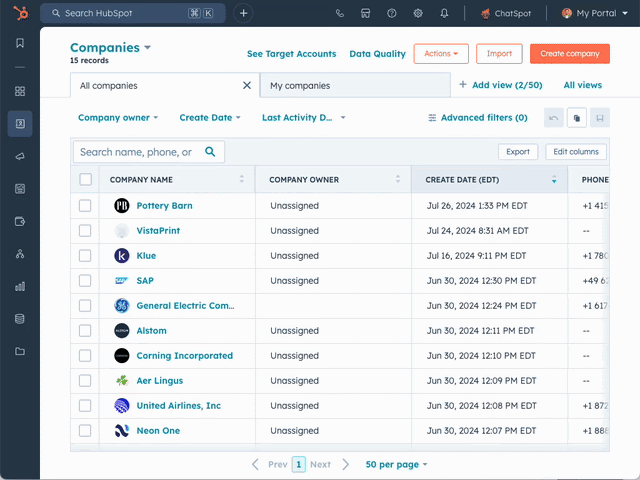640x480 pixels.
Task: Expand the Company owner filter dropdown
Action: (118, 118)
